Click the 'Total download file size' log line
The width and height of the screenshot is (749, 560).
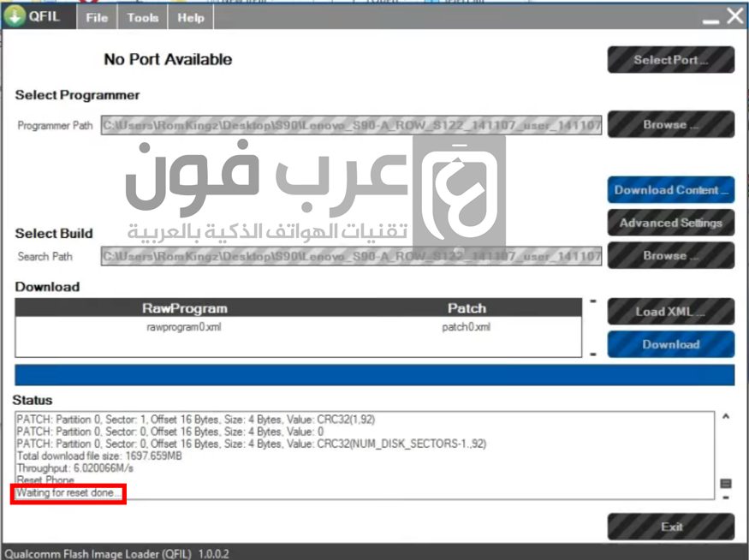coord(99,456)
